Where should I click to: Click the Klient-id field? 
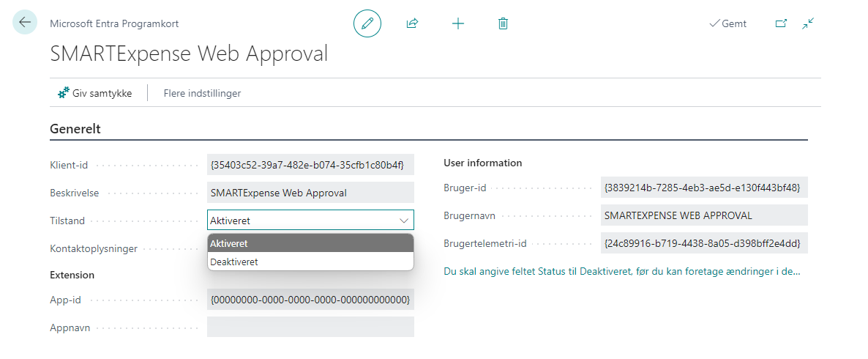(x=310, y=165)
